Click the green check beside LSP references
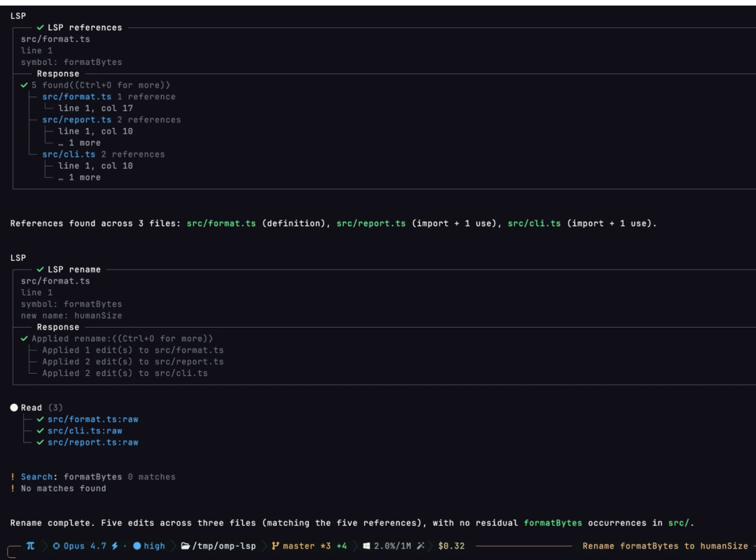Image resolution: width=756 pixels, height=560 pixels. coord(41,27)
